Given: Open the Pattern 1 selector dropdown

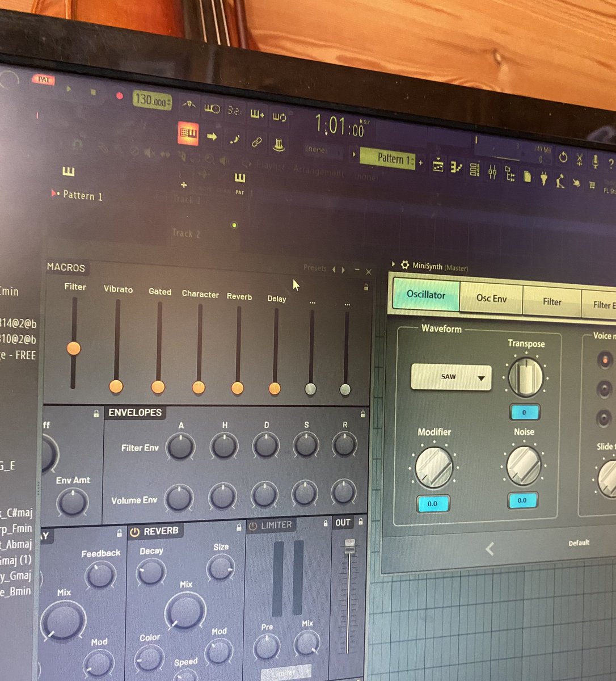Looking at the screenshot, I should pos(387,158).
